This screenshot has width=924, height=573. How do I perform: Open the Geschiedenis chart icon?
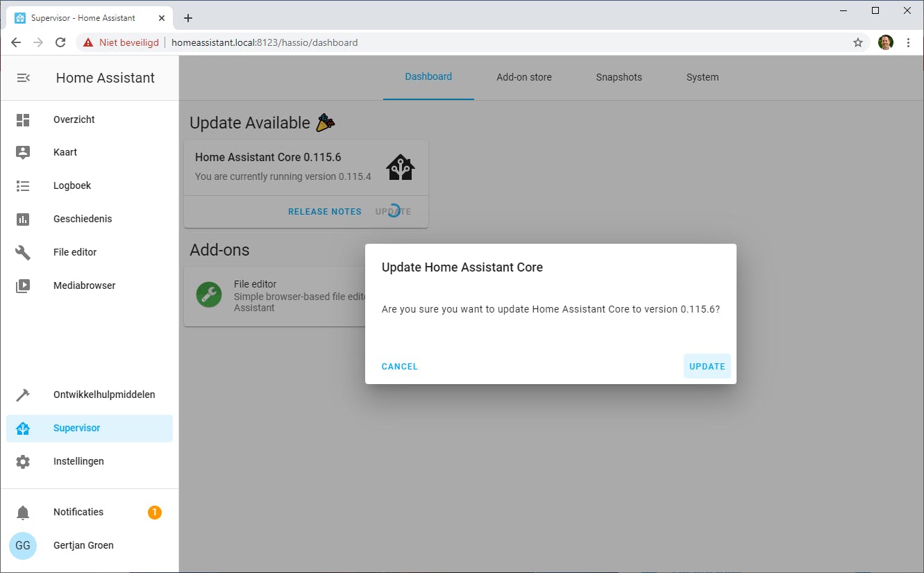pos(23,219)
